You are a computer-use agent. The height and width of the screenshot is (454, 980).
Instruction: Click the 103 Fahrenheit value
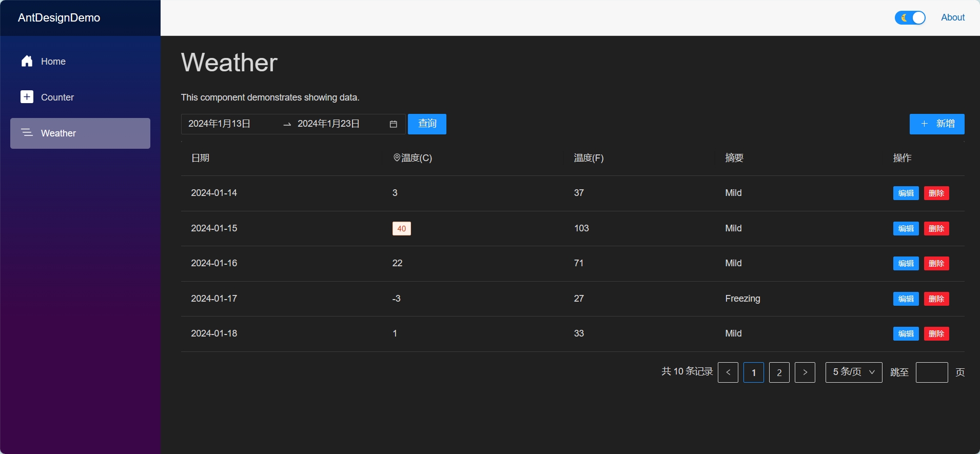[581, 228]
